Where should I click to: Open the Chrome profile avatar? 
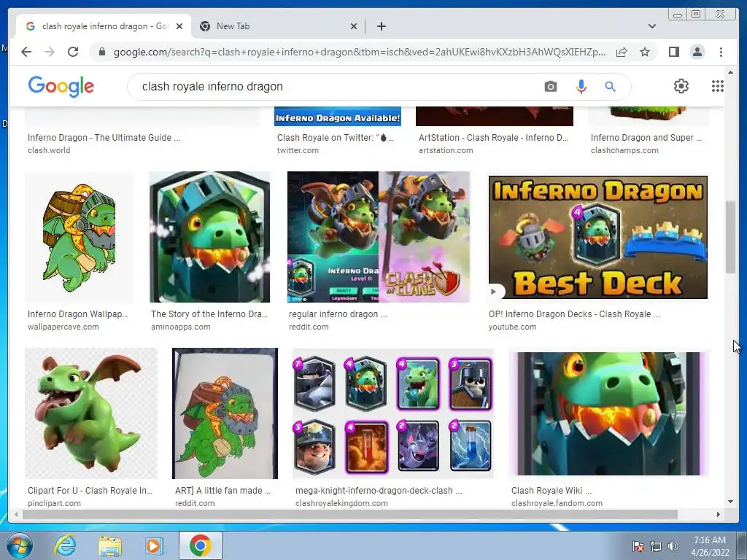(x=697, y=52)
